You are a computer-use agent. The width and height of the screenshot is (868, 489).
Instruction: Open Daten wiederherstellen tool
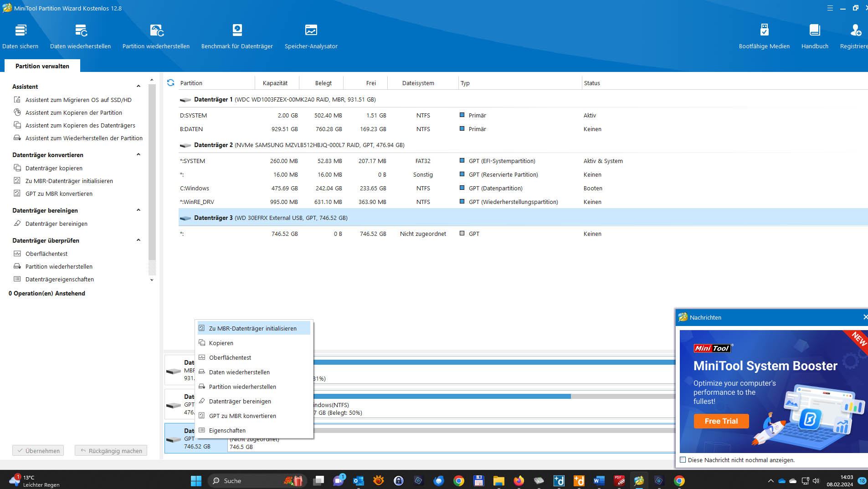[x=81, y=36]
